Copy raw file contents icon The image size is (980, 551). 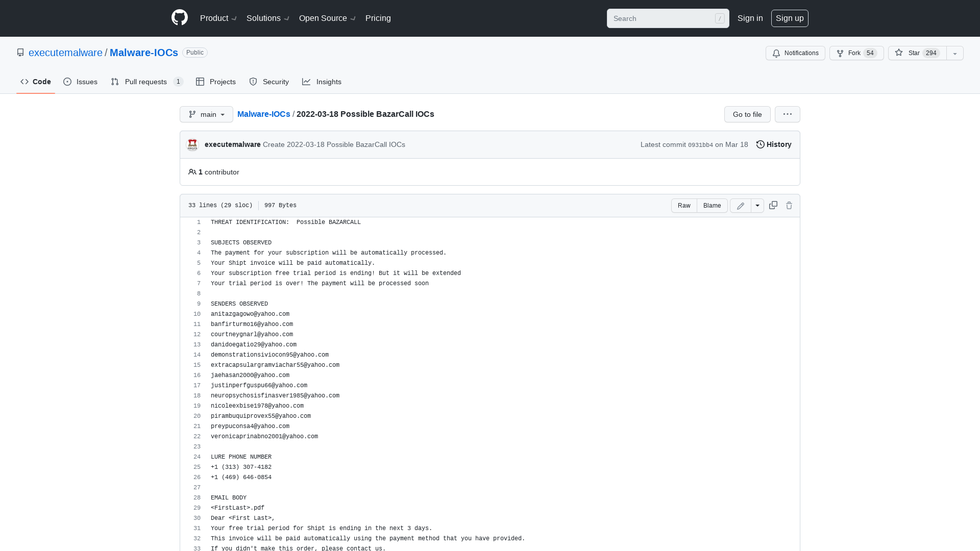(x=773, y=205)
